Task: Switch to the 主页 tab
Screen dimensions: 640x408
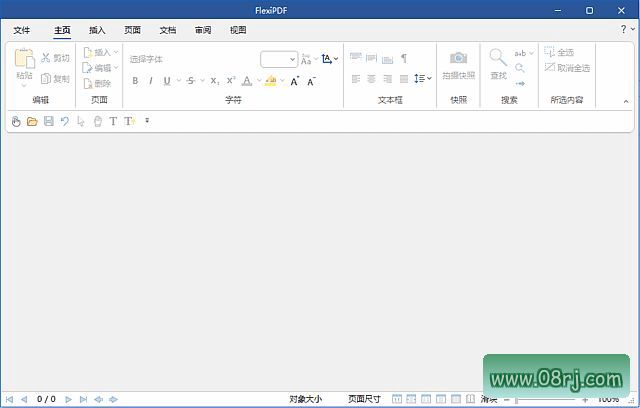Action: 62,30
